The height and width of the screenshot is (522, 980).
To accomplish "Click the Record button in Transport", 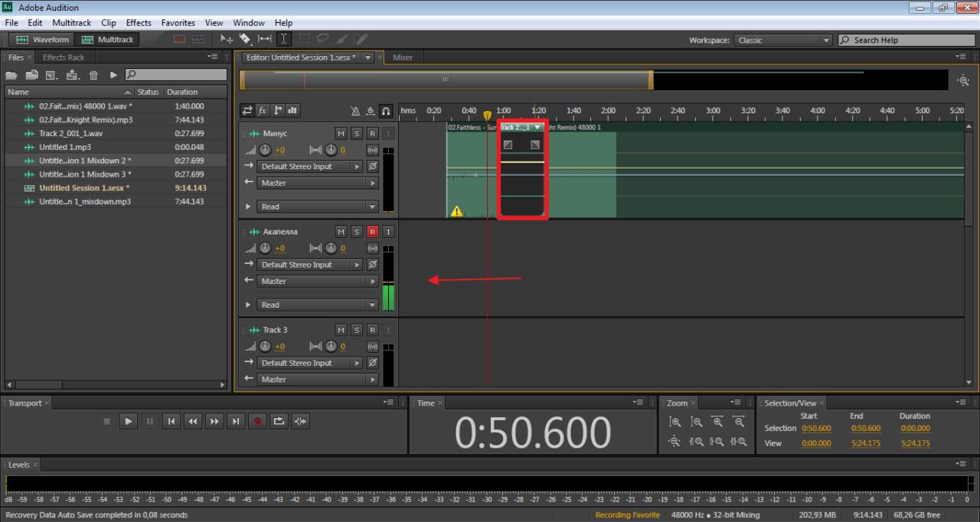I will point(258,421).
